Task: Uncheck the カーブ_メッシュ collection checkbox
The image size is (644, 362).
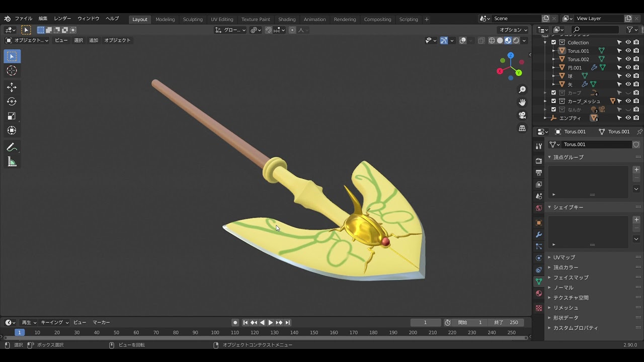Action: click(553, 101)
